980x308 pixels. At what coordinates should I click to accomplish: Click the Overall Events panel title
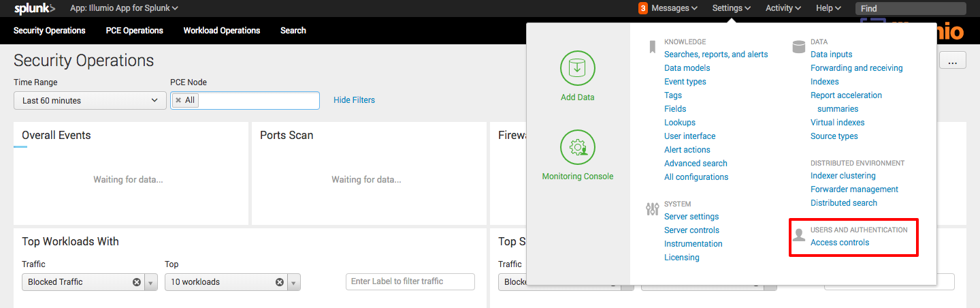click(56, 136)
